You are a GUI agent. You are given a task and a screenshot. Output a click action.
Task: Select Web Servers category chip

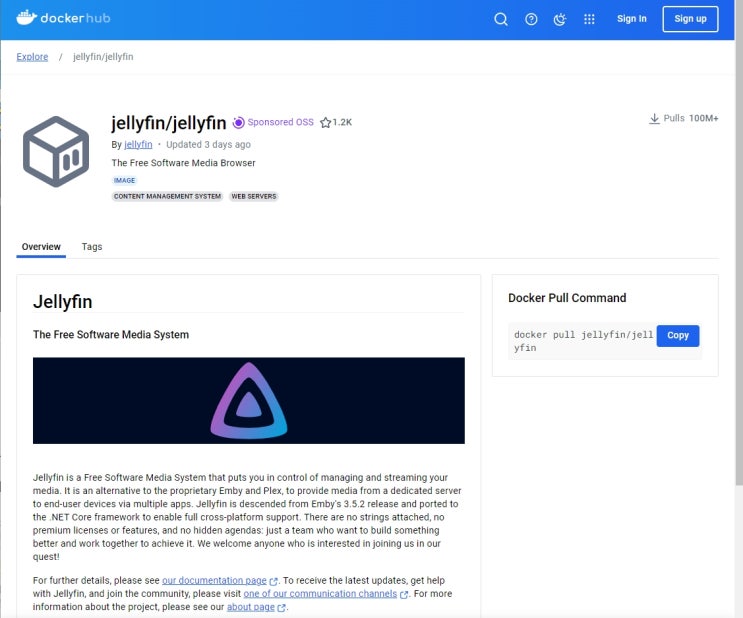(254, 196)
